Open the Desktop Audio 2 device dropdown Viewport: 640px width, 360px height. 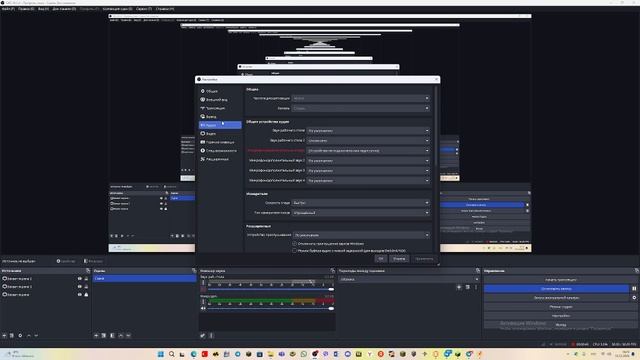tap(368, 140)
